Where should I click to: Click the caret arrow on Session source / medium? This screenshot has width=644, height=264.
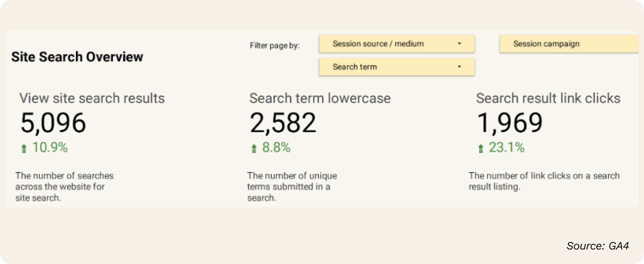point(459,44)
